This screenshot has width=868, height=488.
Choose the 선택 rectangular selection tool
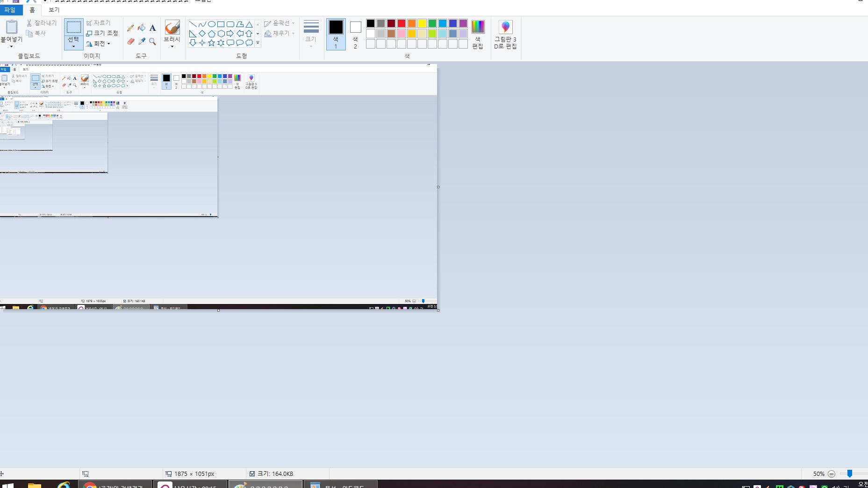click(73, 34)
